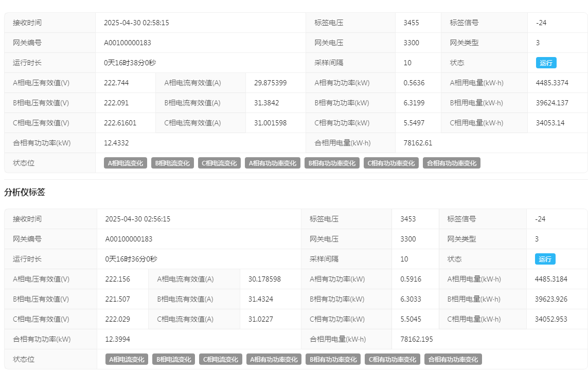Select C-phase voltage value 222.029
Viewport: 588px width, 373px height.
117,319
